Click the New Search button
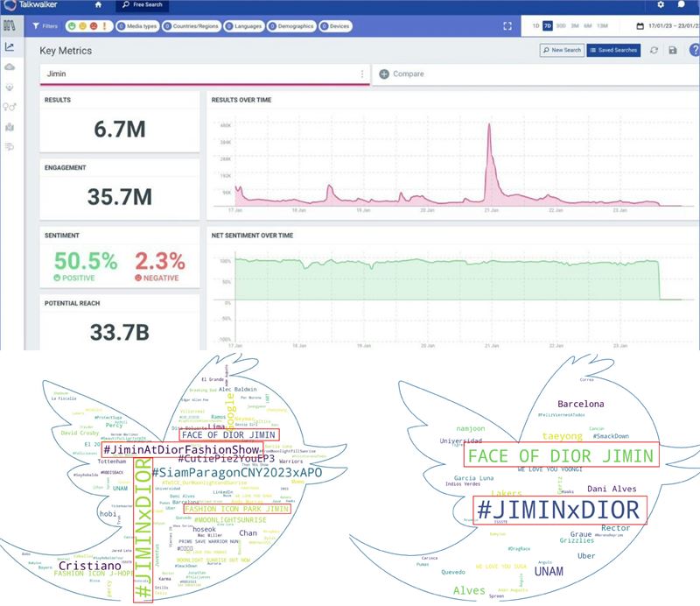Image resolution: width=700 pixels, height=606 pixels. pos(562,51)
